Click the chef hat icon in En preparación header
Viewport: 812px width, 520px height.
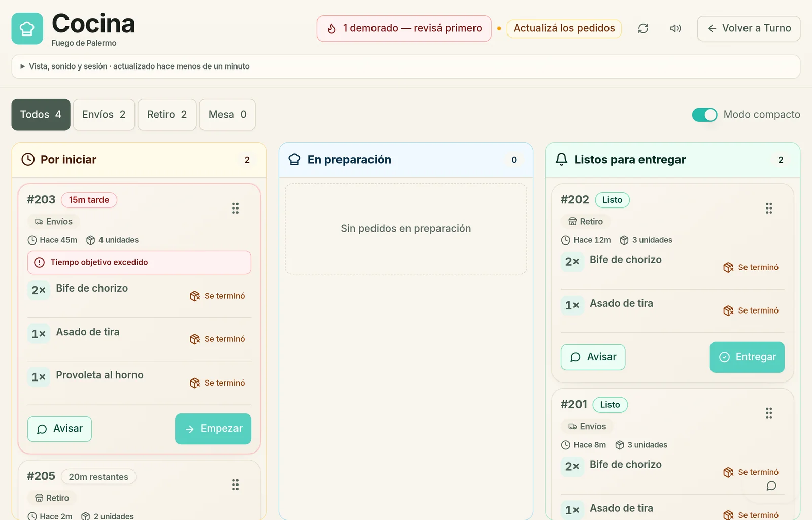294,159
